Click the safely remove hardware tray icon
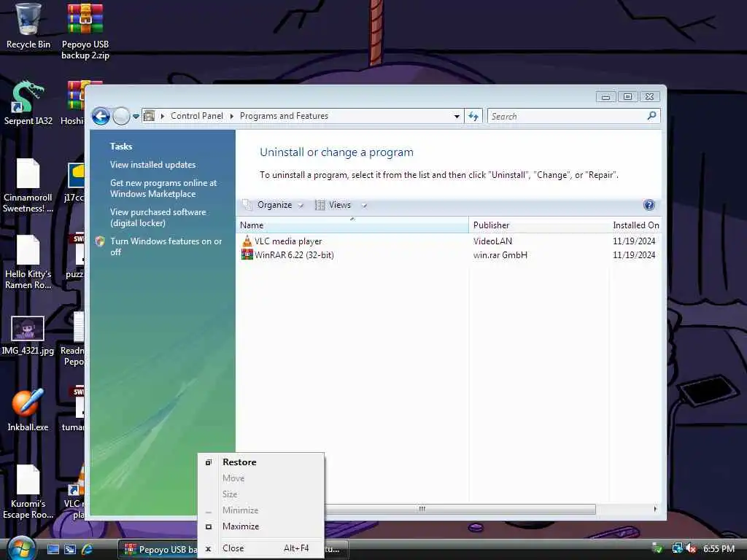 click(657, 548)
